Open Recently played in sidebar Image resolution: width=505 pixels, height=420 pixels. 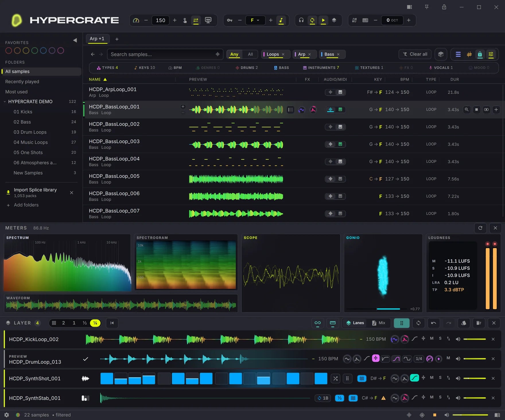point(22,82)
